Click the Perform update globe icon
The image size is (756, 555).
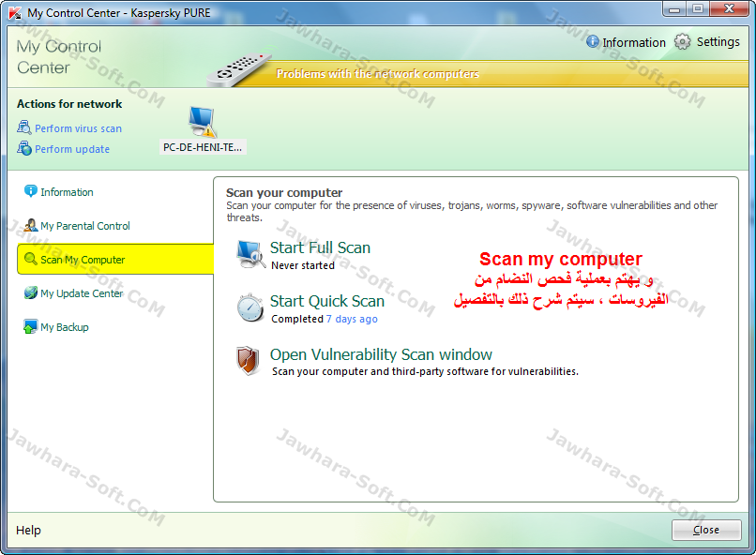(23, 148)
